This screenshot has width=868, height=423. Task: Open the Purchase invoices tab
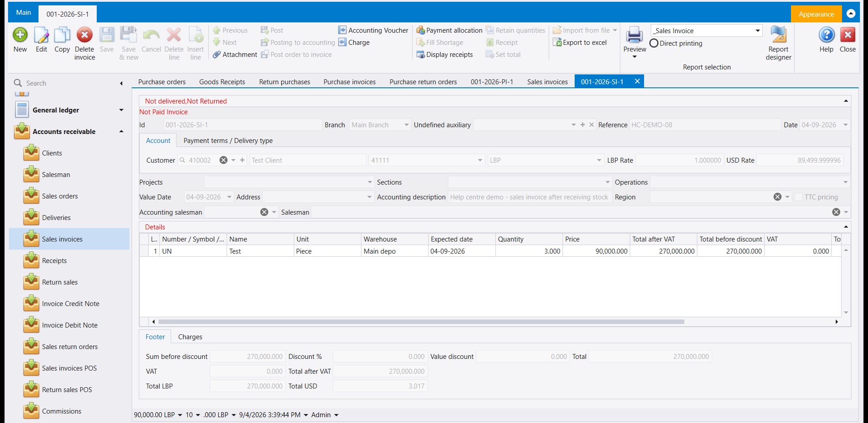point(350,82)
